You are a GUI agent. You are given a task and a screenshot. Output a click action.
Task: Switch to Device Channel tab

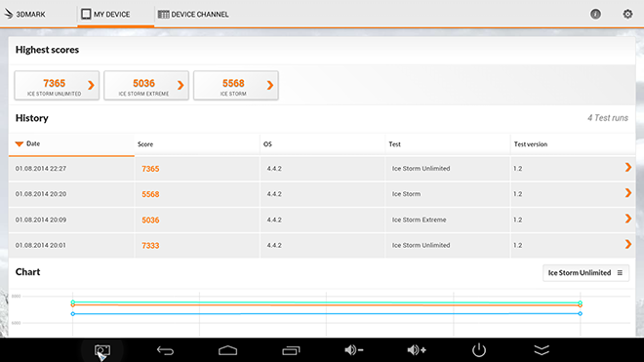(193, 15)
